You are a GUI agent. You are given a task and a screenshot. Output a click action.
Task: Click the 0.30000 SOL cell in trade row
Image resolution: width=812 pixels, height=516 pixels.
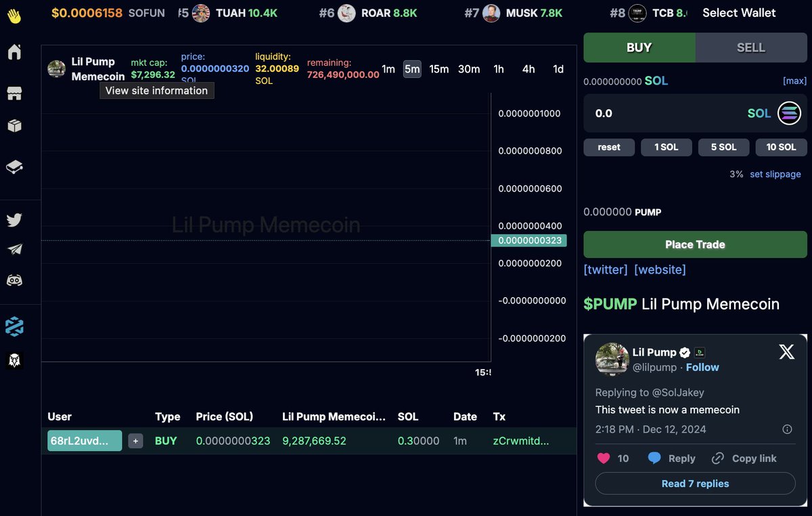pos(418,441)
